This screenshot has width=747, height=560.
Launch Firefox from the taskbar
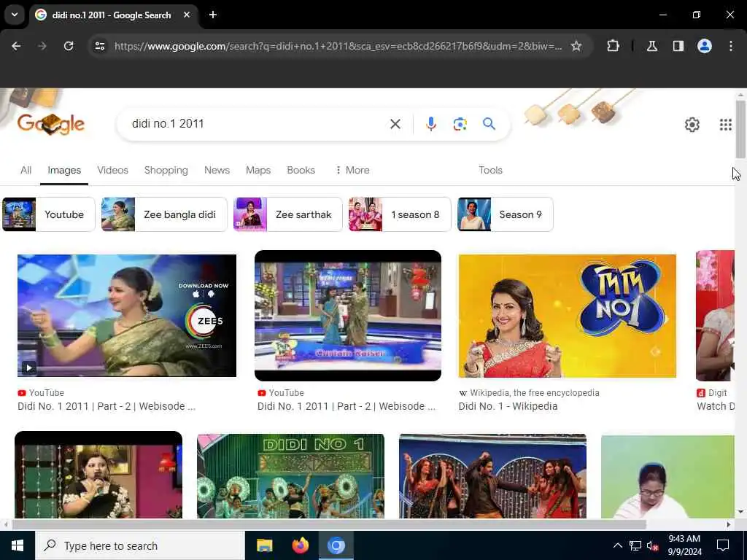click(x=300, y=545)
